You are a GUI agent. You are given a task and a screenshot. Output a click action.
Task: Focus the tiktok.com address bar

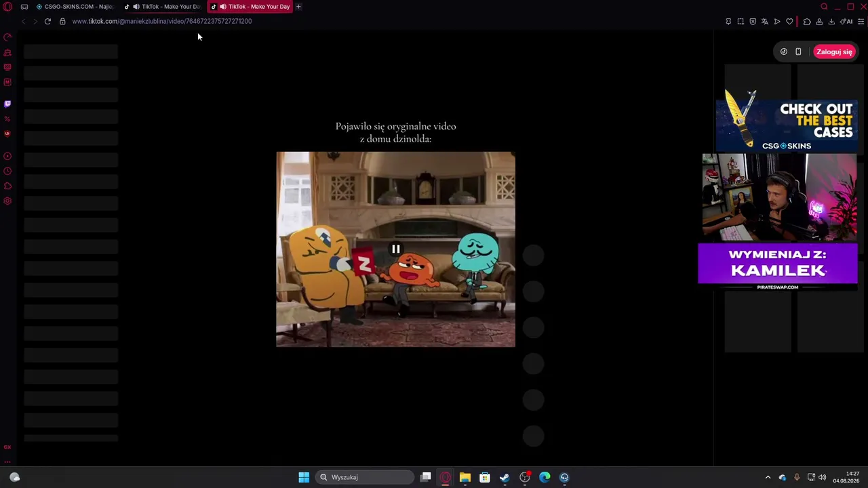tap(162, 21)
